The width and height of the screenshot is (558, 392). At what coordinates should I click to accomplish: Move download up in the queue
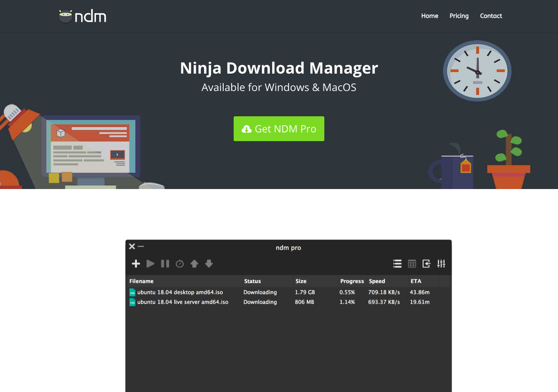coord(194,264)
